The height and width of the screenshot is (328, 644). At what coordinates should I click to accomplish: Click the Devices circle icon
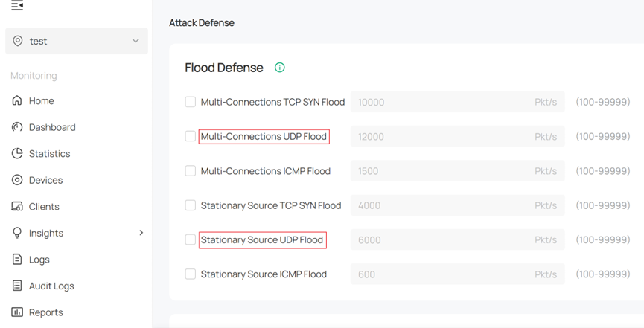(17, 180)
